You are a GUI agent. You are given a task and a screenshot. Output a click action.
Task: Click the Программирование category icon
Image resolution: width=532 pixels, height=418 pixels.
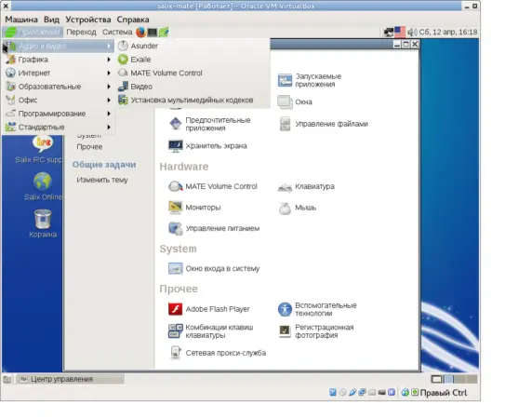coord(10,113)
